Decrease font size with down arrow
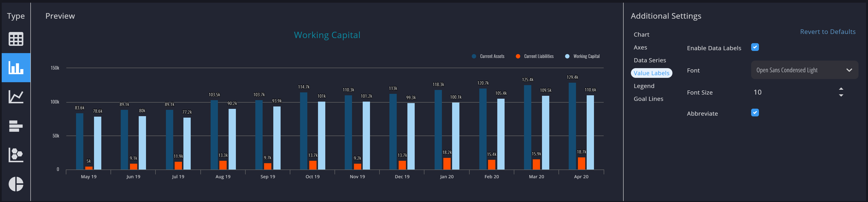 841,96
